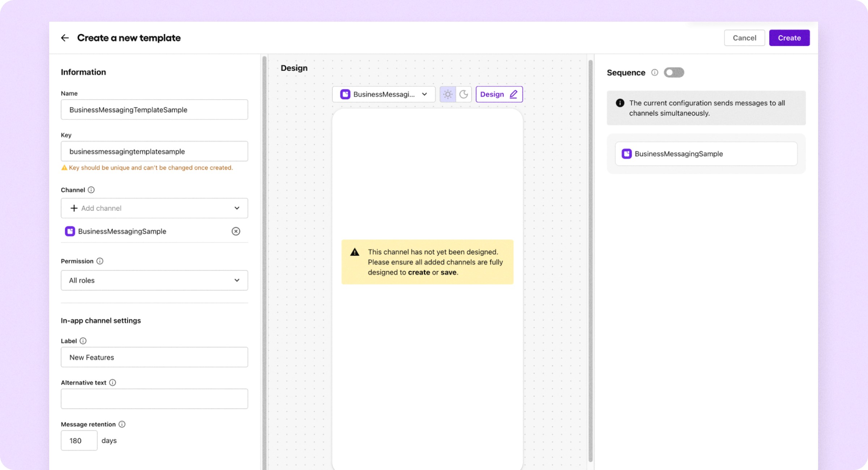Expand the Permission roles dropdown
This screenshot has width=868, height=470.
click(x=154, y=280)
